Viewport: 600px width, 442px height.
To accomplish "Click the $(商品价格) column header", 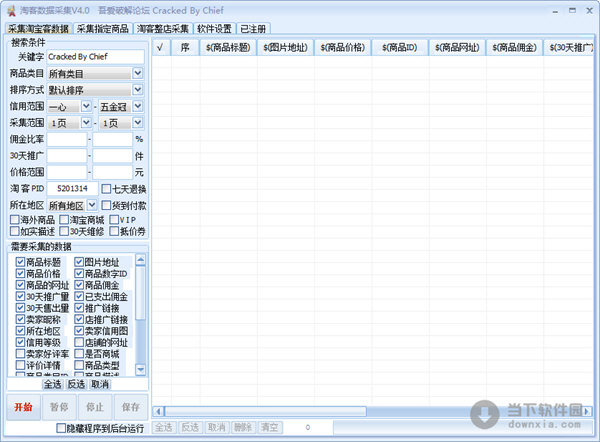I will [x=342, y=47].
